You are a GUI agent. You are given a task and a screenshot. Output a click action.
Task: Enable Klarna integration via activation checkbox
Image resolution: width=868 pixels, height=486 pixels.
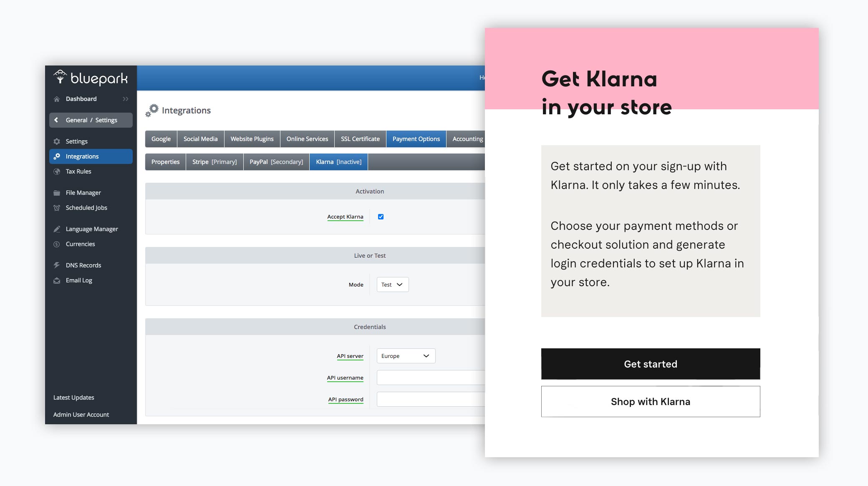click(x=381, y=216)
